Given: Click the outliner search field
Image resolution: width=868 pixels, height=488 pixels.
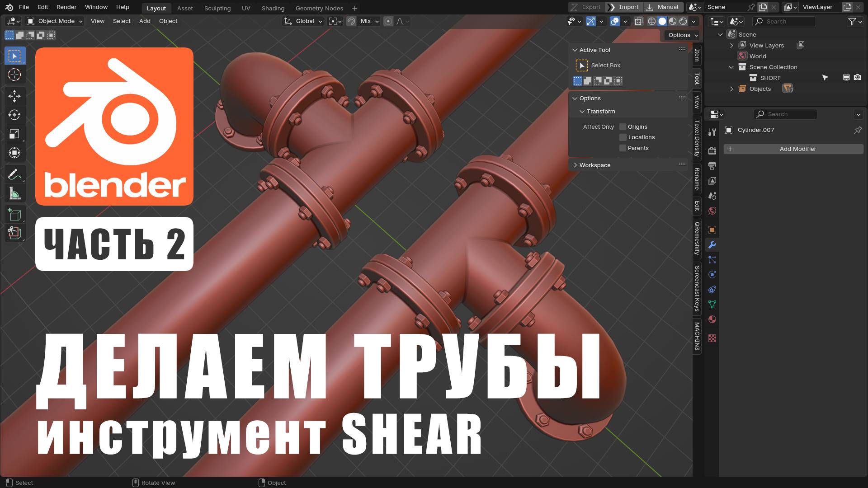Looking at the screenshot, I should coord(784,21).
